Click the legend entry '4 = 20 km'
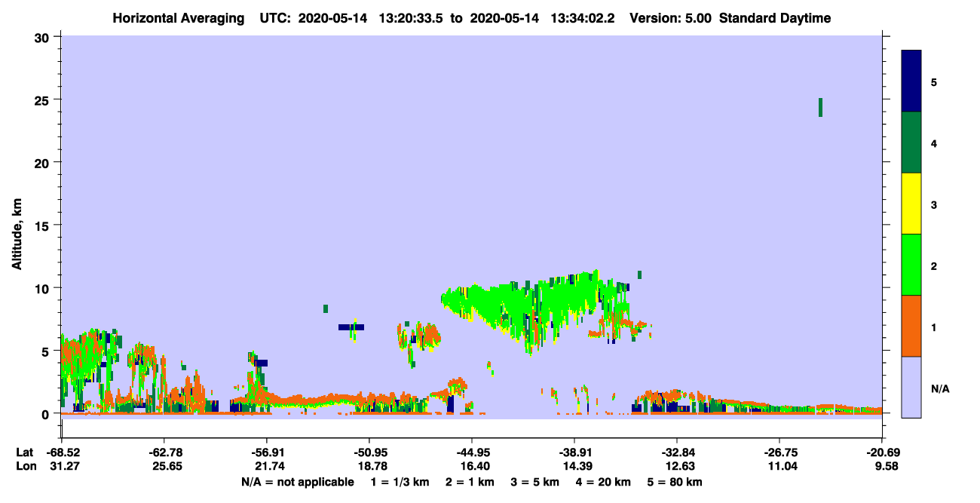Screen dimensions: 980x503 pyautogui.click(x=603, y=482)
